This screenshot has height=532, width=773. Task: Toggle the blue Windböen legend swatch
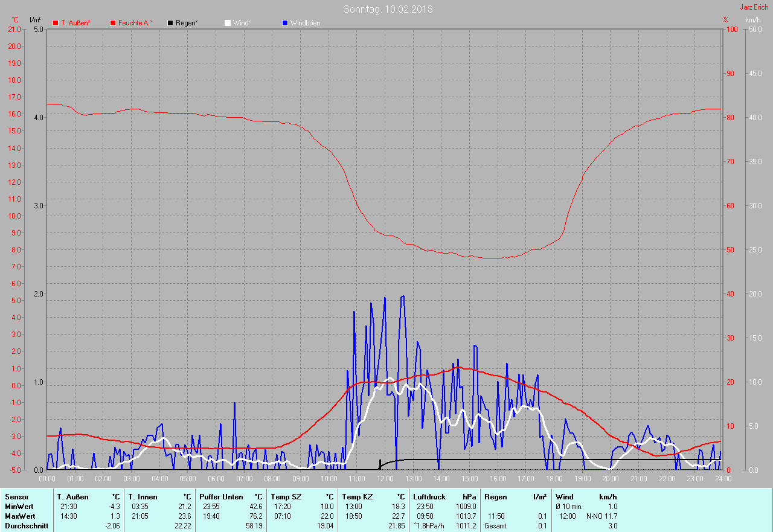[x=285, y=23]
